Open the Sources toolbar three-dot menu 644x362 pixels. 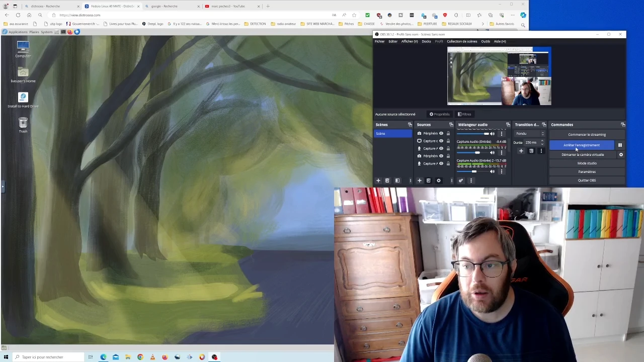(451, 180)
